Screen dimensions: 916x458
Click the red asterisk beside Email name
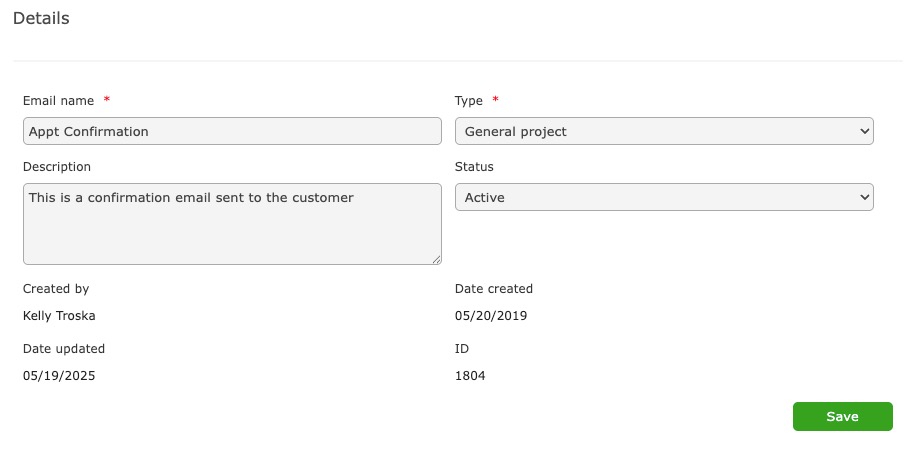107,100
